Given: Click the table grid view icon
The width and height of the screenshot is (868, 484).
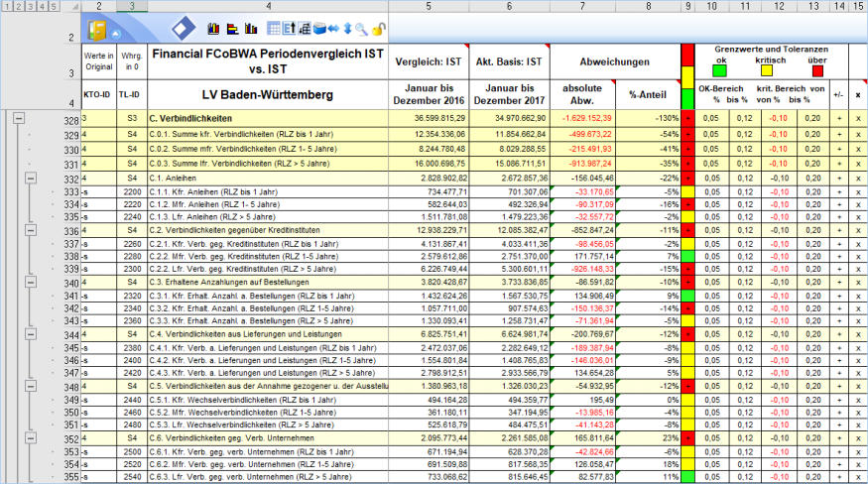Looking at the screenshot, I should [x=276, y=29].
